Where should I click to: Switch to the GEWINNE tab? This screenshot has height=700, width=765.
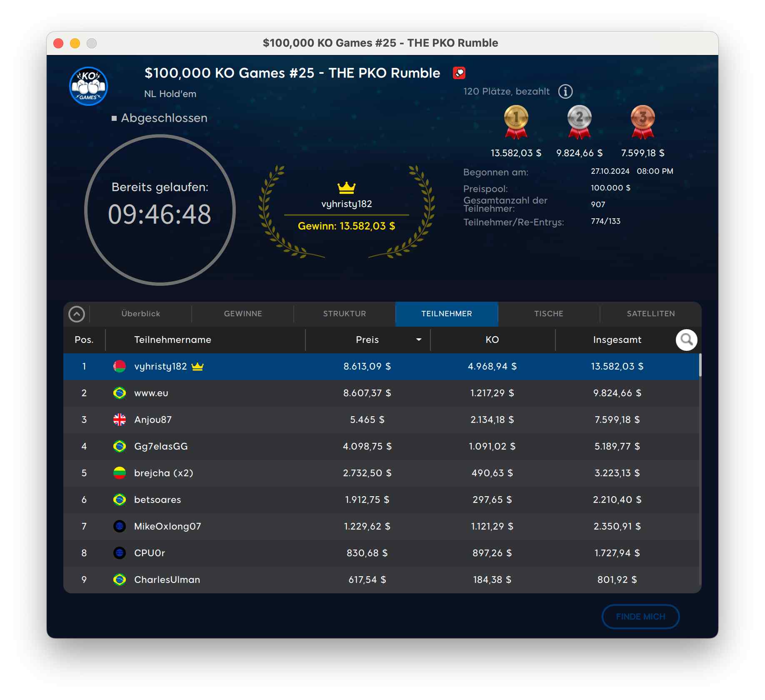point(243,314)
